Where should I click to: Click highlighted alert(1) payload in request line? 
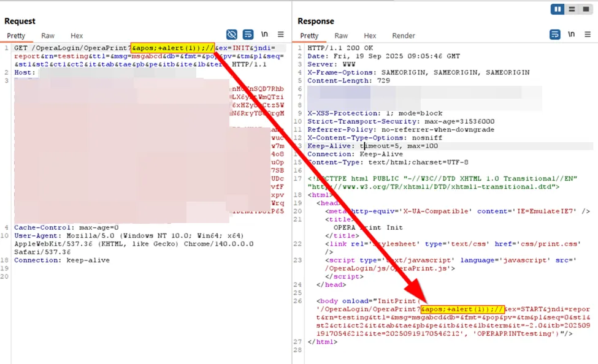pos(172,48)
